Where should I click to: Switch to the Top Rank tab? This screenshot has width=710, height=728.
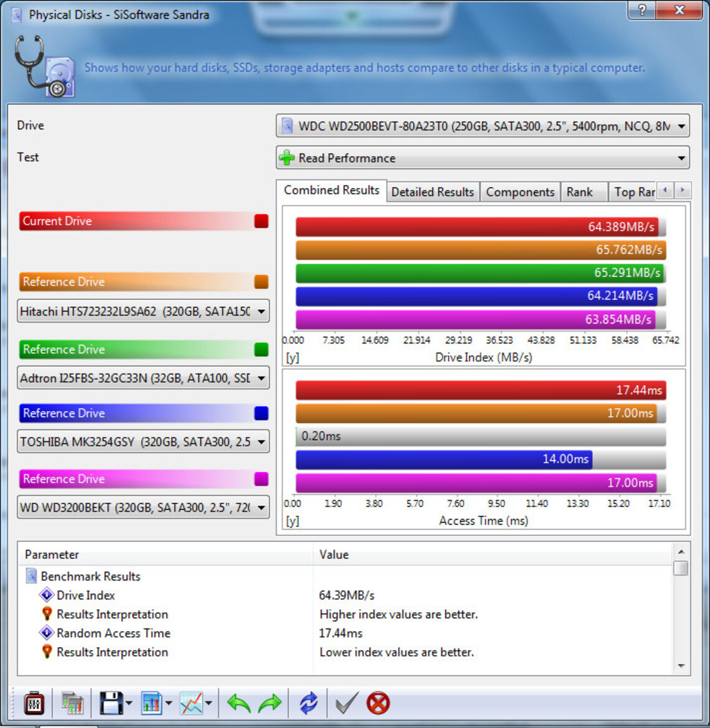click(x=633, y=192)
